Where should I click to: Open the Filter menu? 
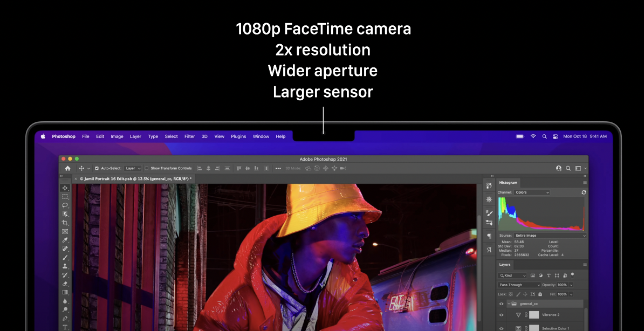[x=190, y=136]
